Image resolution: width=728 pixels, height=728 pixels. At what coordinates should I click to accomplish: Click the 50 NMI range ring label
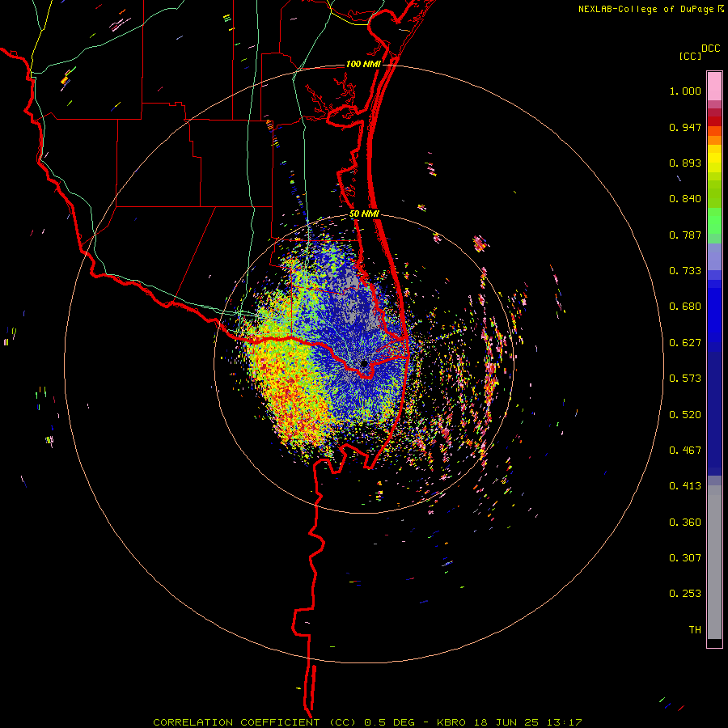[365, 214]
